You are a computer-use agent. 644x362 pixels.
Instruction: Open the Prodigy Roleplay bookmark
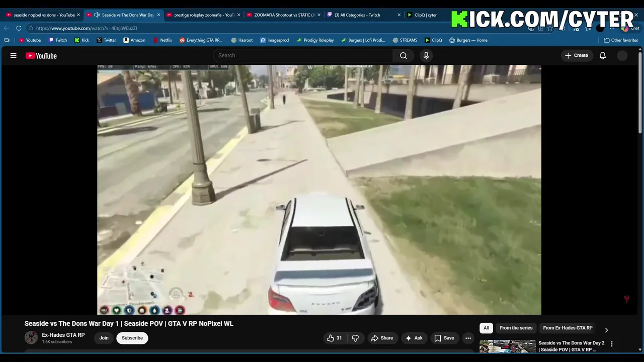click(315, 40)
